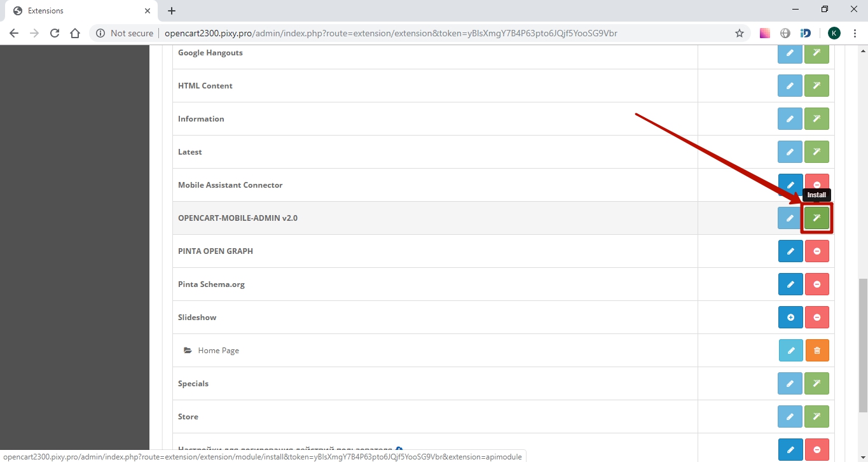Bookmark this page with the star icon
This screenshot has height=462, width=868.
pyautogui.click(x=739, y=33)
